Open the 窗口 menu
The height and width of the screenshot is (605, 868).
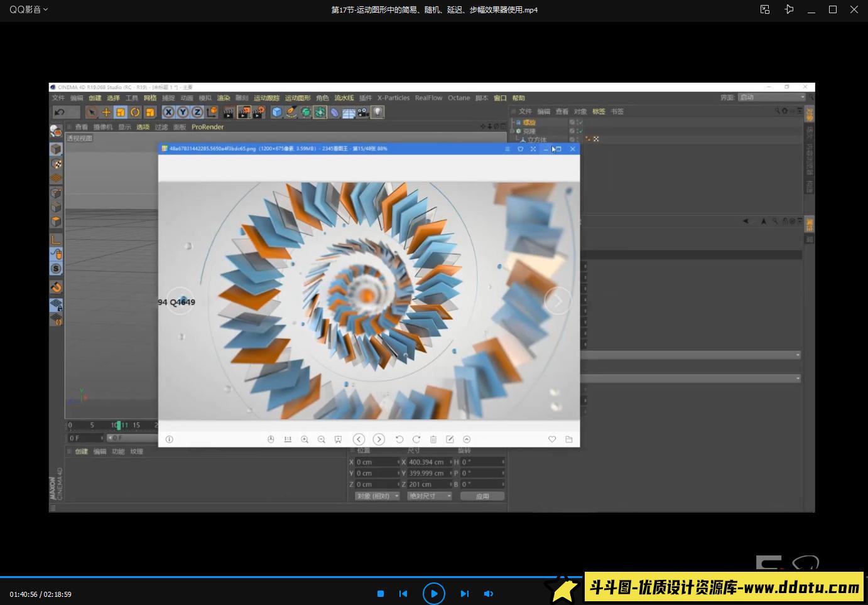(500, 98)
